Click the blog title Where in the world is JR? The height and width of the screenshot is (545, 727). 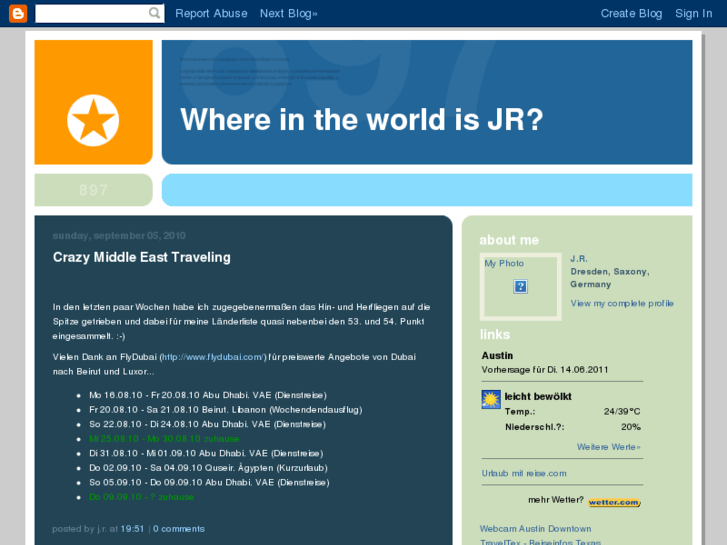pos(362,120)
